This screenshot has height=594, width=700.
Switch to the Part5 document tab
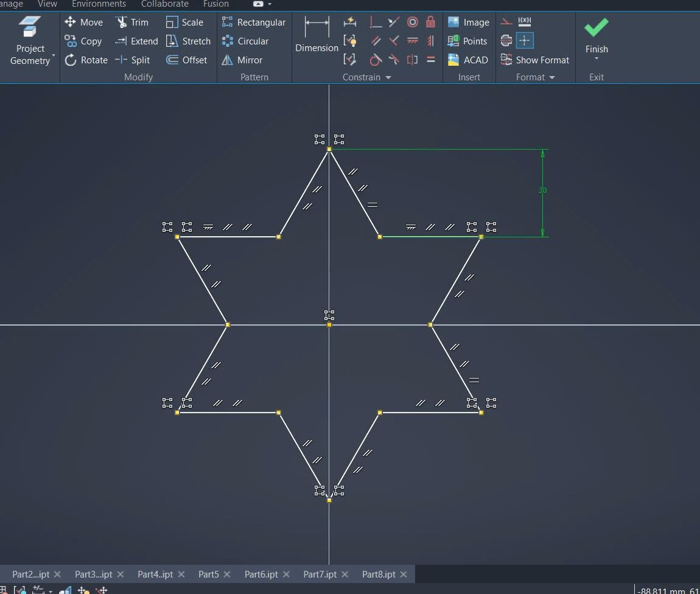tap(208, 575)
